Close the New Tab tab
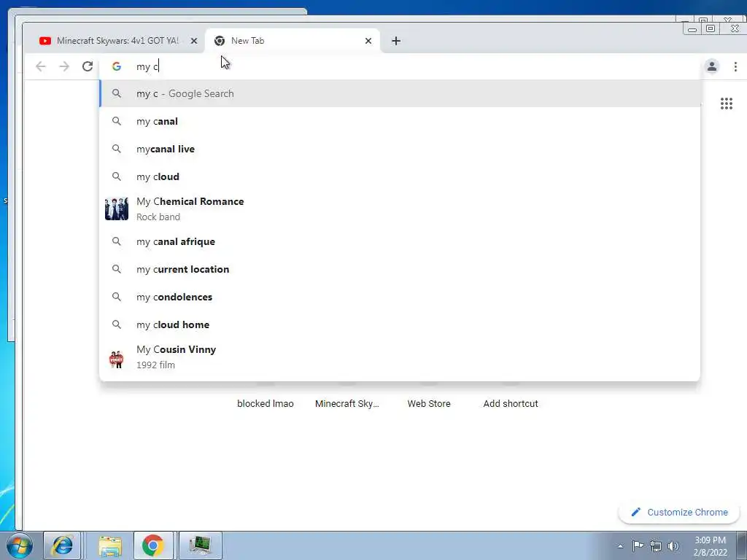This screenshot has height=560, width=747. pos(368,41)
